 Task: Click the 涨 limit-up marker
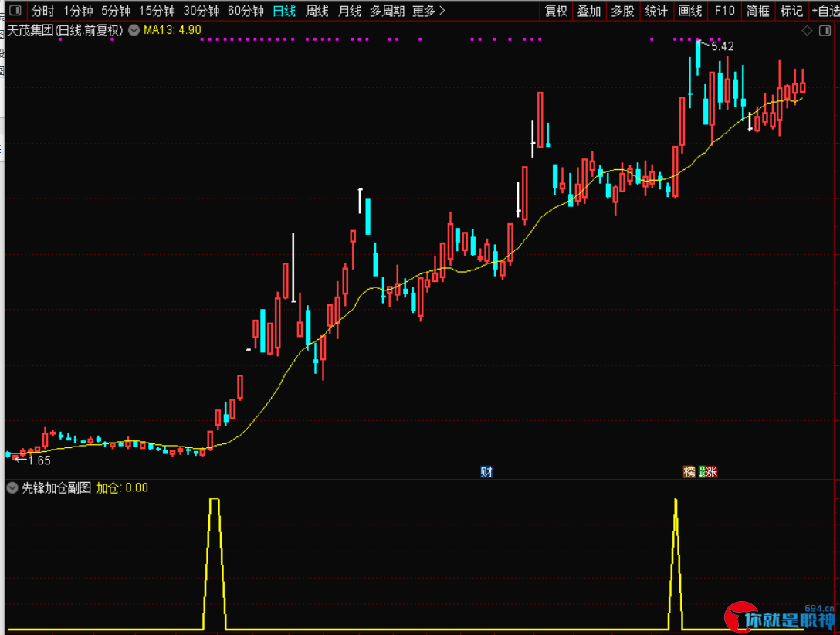pyautogui.click(x=711, y=472)
